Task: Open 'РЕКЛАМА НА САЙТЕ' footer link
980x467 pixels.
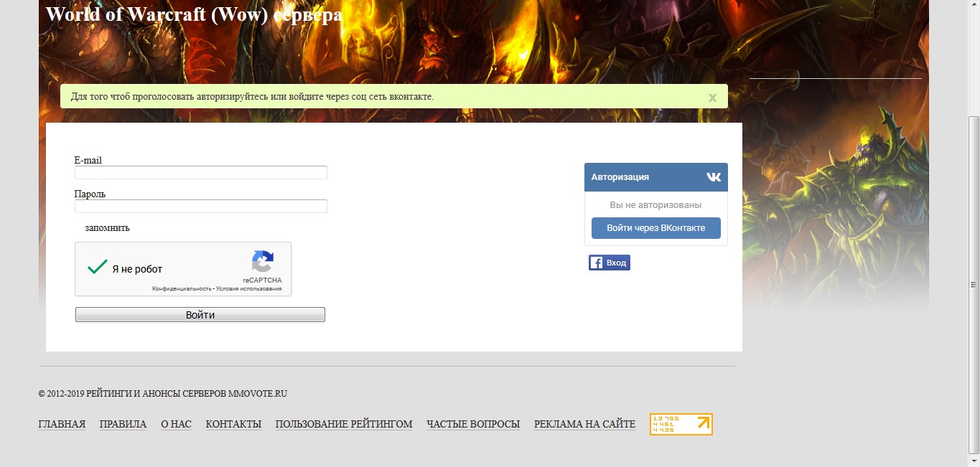Action: click(584, 424)
